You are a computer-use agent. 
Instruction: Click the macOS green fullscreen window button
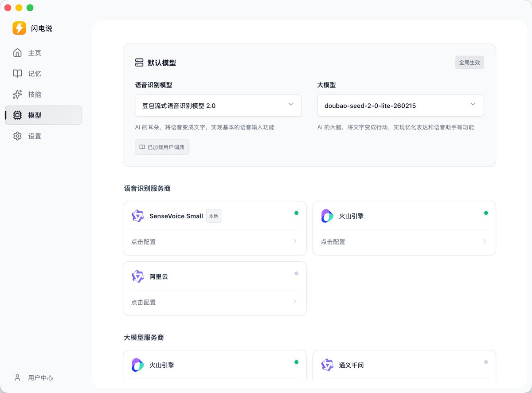point(30,8)
